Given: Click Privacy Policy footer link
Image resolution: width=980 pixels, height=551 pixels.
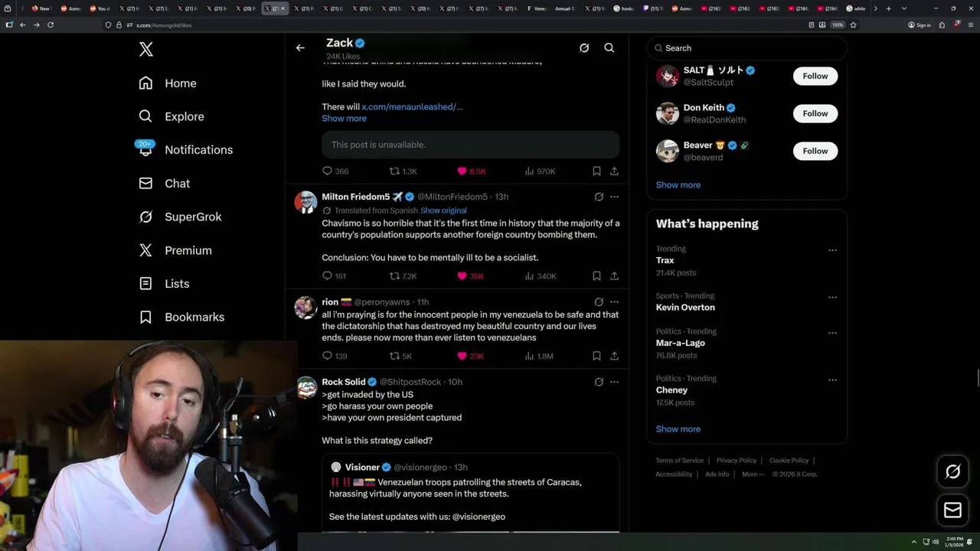Looking at the screenshot, I should (x=736, y=461).
